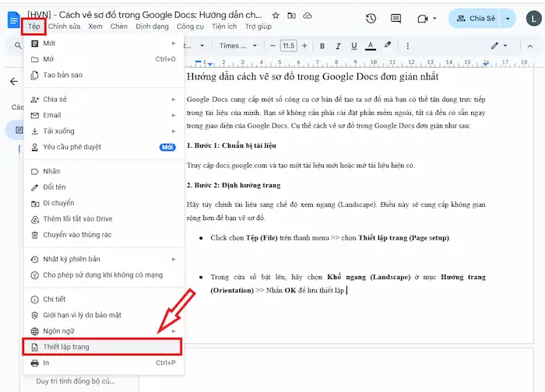Open the Tiện ích menu

click(x=224, y=26)
